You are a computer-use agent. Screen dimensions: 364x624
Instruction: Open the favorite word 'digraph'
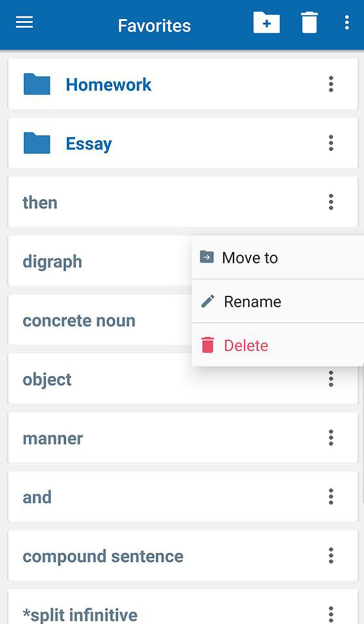[x=53, y=262]
